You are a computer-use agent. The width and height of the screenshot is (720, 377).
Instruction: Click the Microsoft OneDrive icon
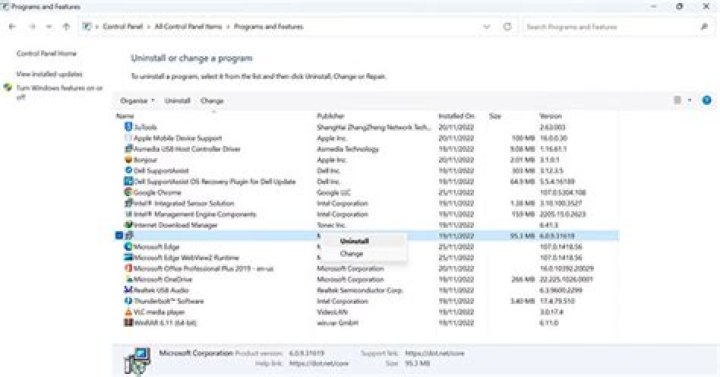pos(128,279)
